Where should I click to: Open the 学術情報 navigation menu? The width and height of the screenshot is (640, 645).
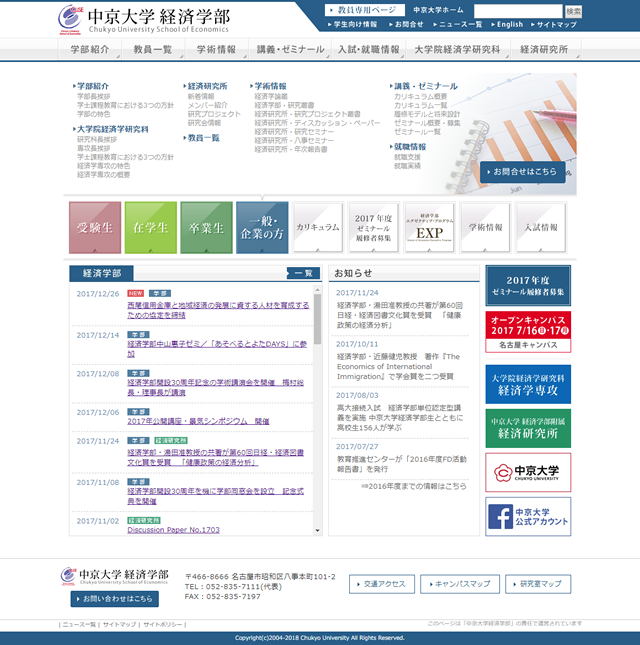point(216,49)
